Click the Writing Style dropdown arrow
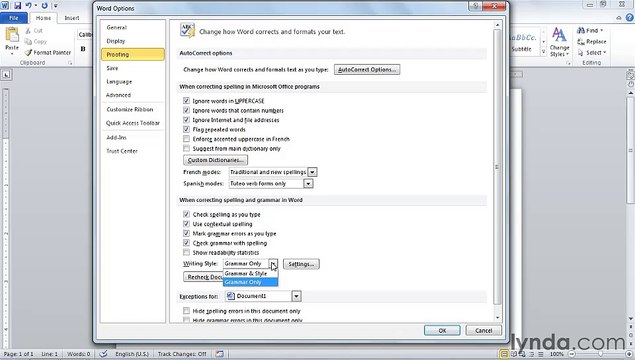Viewport: 635px width, 360px height. pyautogui.click(x=273, y=264)
